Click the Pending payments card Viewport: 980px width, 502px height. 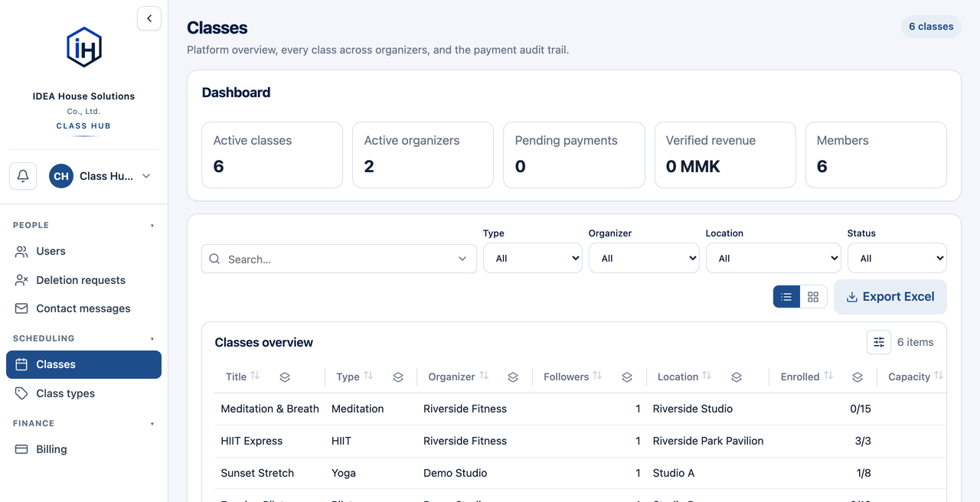click(x=573, y=155)
